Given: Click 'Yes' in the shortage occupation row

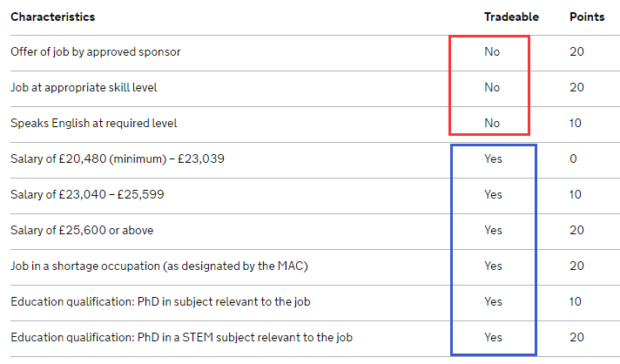Looking at the screenshot, I should pos(493,266).
